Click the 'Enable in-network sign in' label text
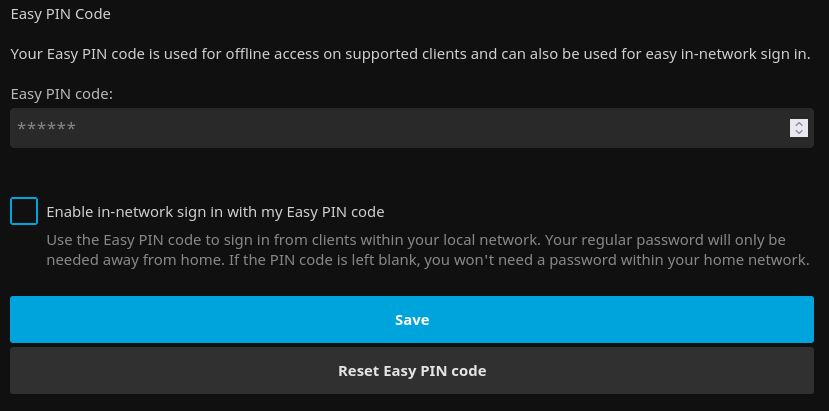 coord(215,212)
